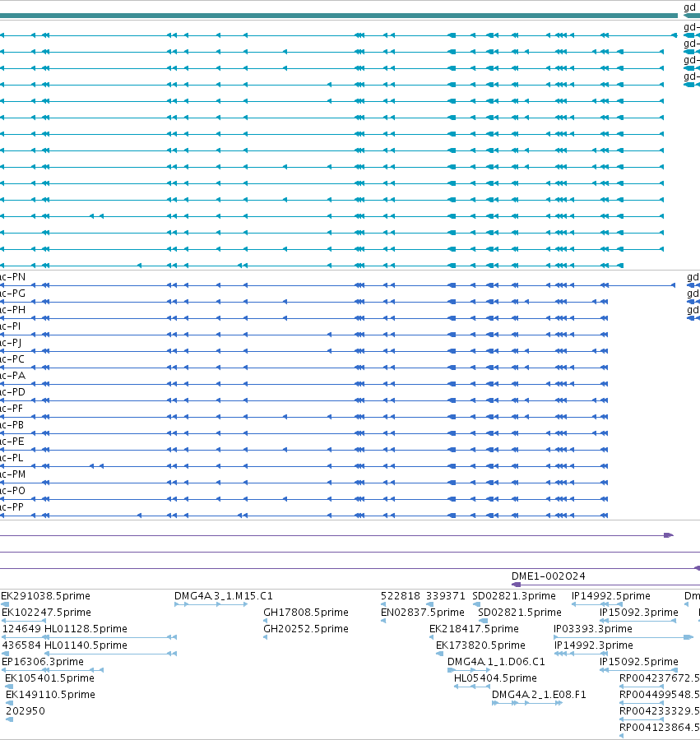Click the purple DME1-002024 arrow feature
Screen dimensions: 700x740
coord(605,585)
